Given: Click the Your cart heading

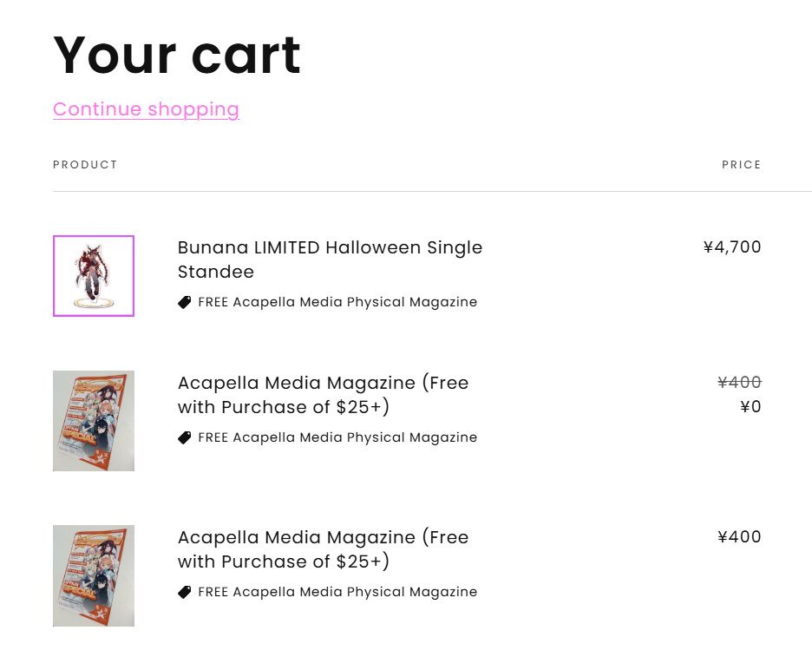Looking at the screenshot, I should (177, 56).
